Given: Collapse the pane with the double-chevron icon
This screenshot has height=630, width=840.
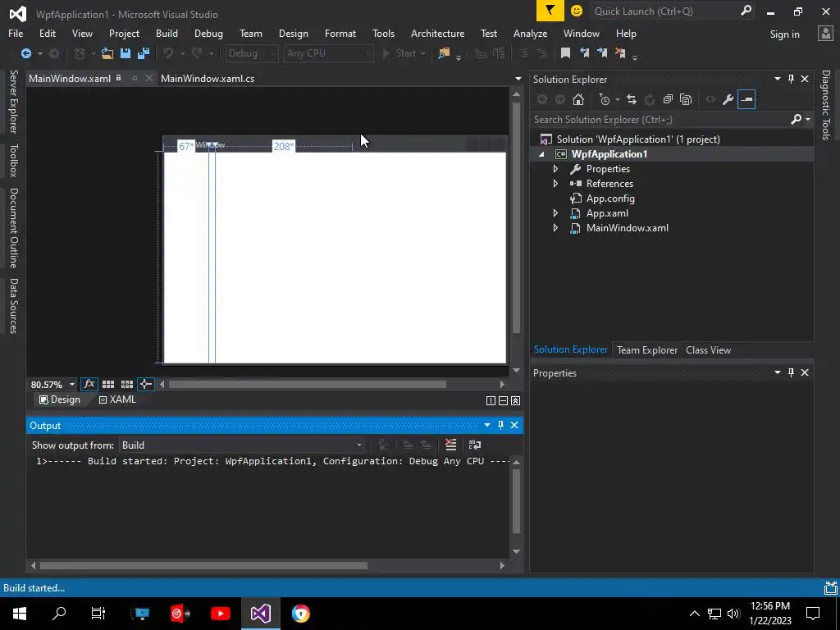Looking at the screenshot, I should [515, 400].
